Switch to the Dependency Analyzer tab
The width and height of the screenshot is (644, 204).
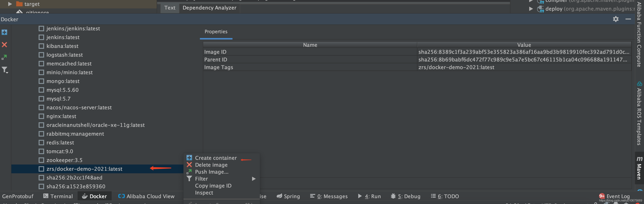209,8
